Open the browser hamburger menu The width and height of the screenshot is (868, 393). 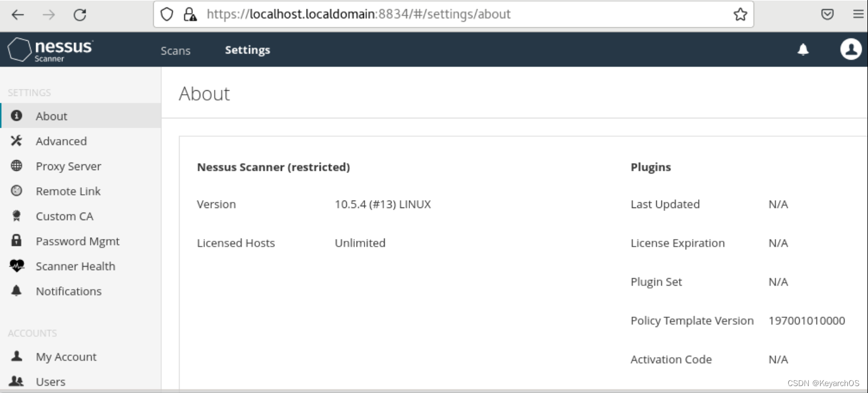coord(858,14)
